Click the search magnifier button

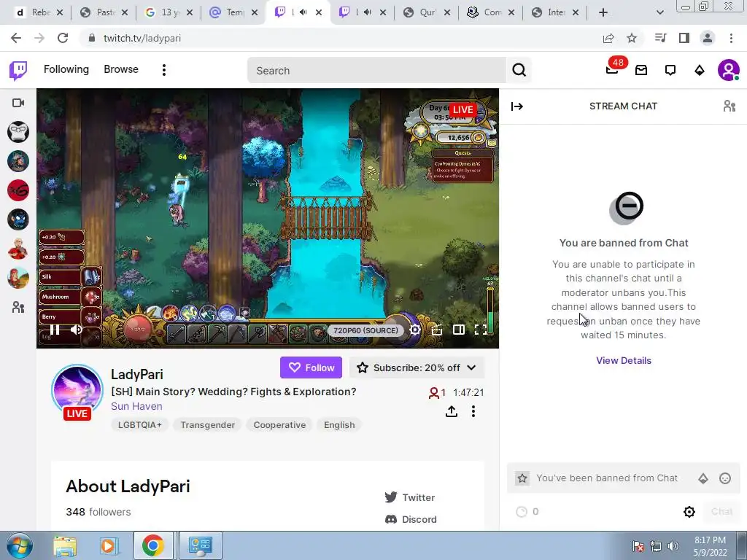point(519,71)
